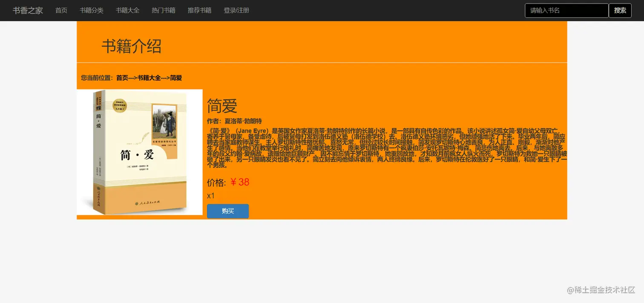Click the red ￥38 price text

tap(239, 182)
